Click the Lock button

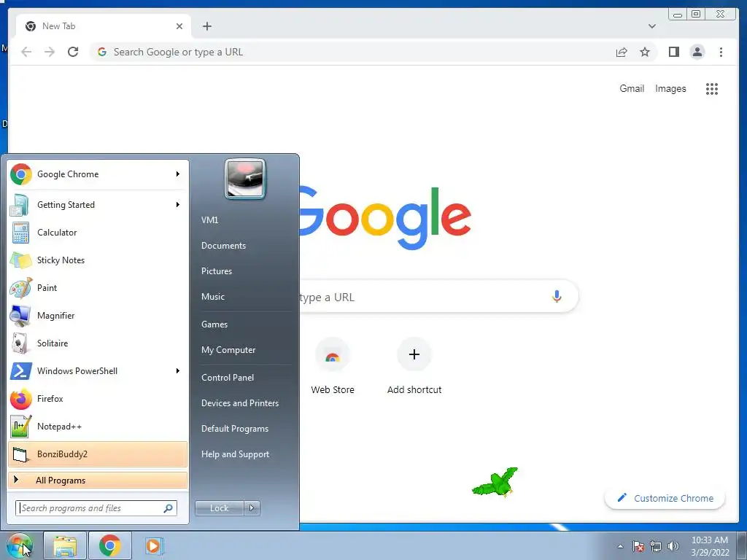[220, 508]
